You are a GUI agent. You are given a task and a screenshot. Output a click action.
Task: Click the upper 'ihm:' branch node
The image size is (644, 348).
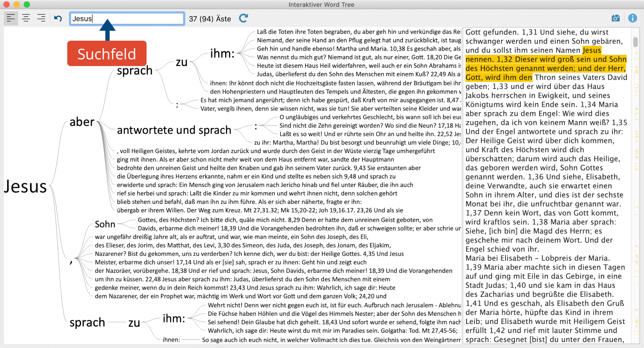[222, 54]
